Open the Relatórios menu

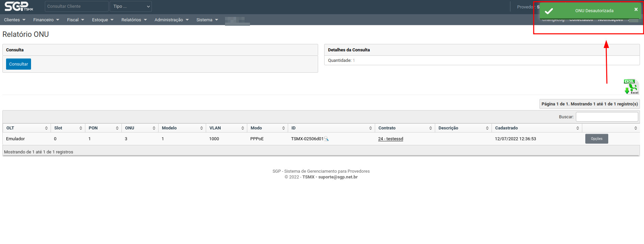tap(134, 20)
